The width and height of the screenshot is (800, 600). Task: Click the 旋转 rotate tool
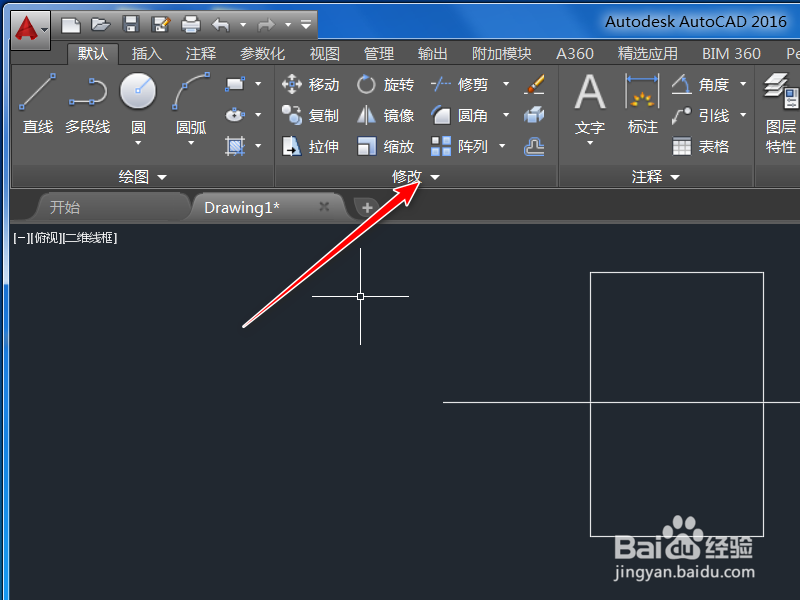pyautogui.click(x=385, y=84)
